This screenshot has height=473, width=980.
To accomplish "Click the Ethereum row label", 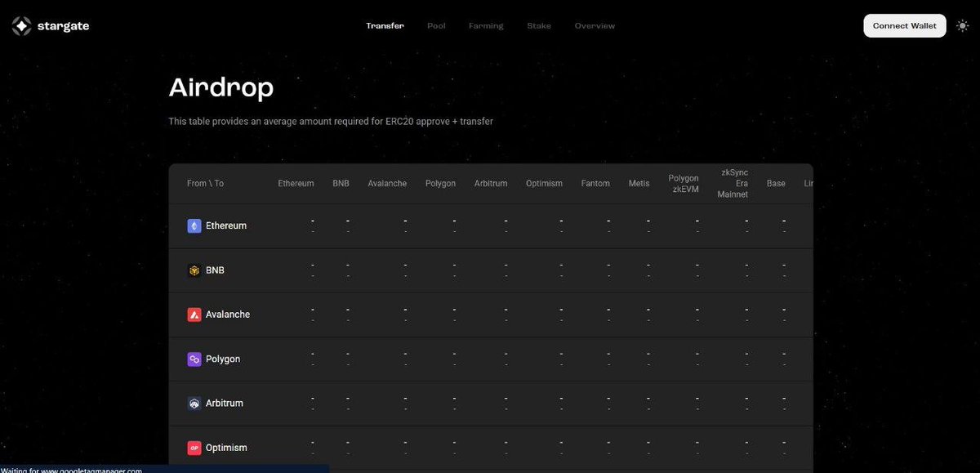I will (226, 225).
